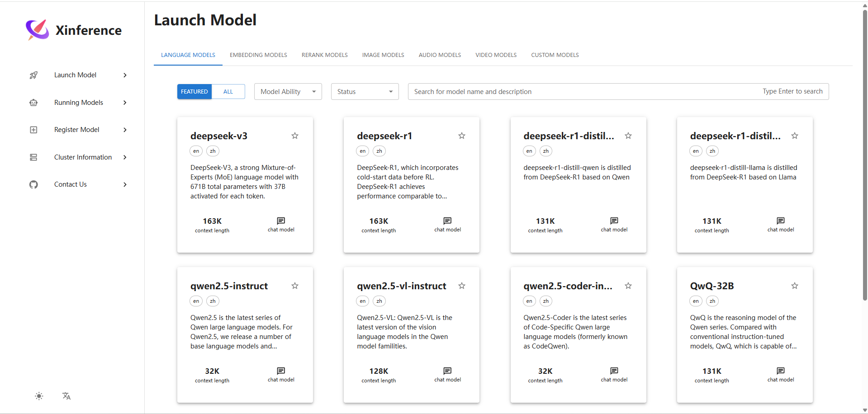Click the robot icon beside Running Models
868x414 pixels.
pos(33,103)
